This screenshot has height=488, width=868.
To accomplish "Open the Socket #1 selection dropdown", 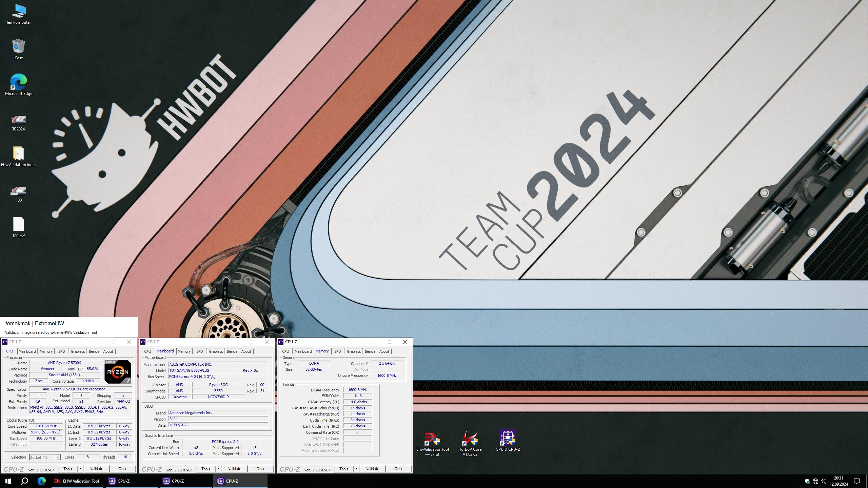I will (45, 457).
